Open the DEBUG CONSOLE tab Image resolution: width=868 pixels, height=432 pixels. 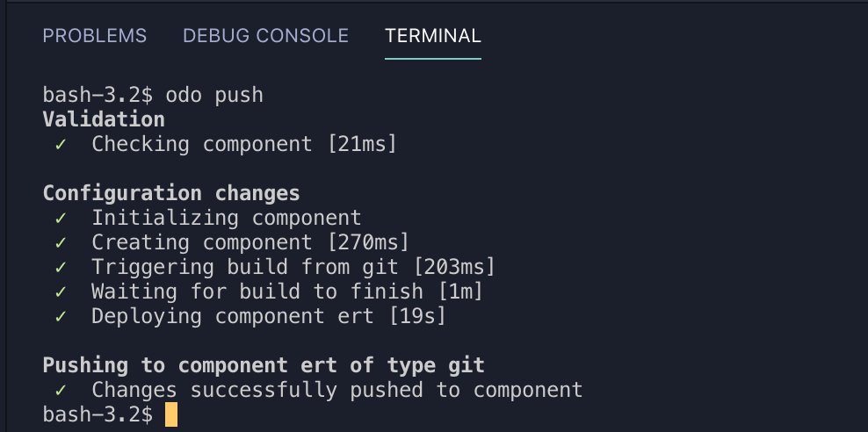[265, 36]
